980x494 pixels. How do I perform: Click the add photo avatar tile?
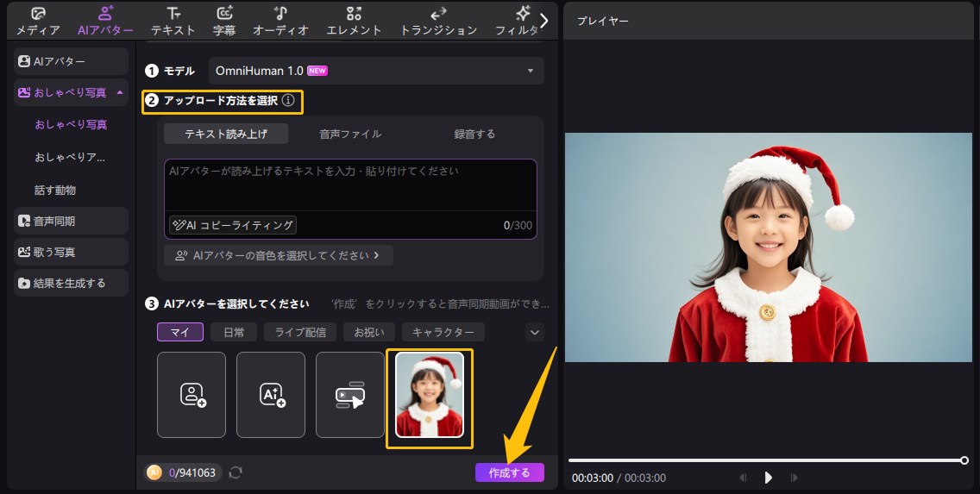pyautogui.click(x=192, y=395)
